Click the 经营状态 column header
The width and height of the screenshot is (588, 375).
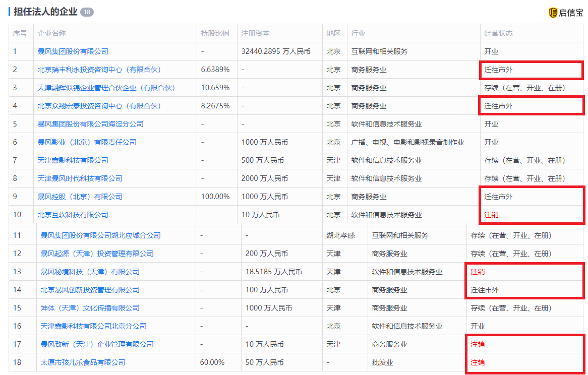pyautogui.click(x=498, y=33)
